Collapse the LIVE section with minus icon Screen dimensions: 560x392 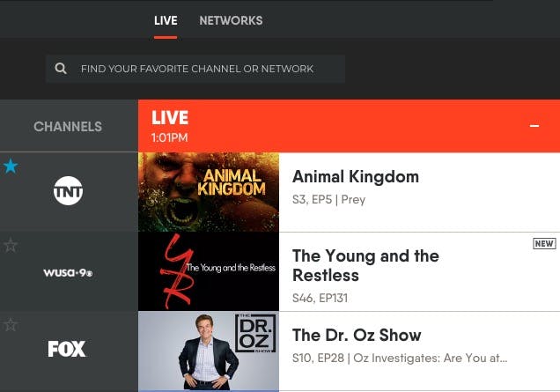tap(534, 126)
